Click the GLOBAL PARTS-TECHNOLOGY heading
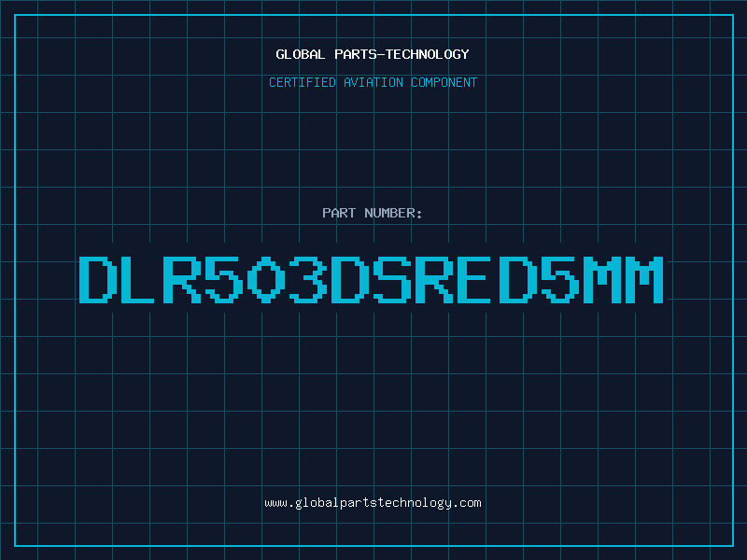 pos(373,54)
